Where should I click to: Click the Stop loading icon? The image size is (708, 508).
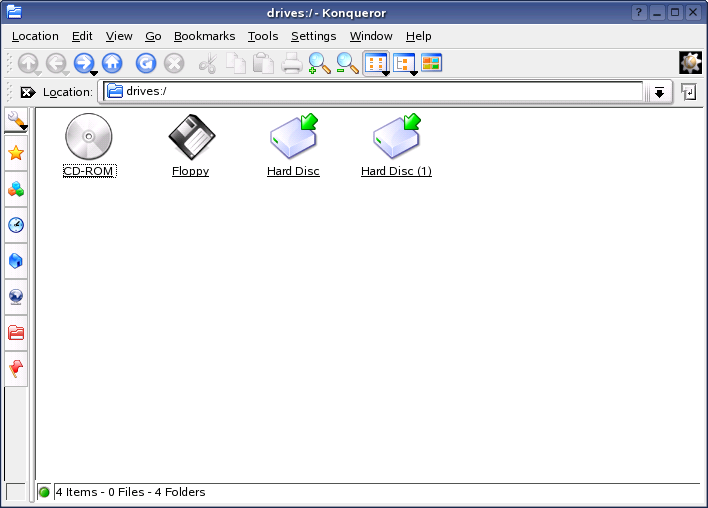pyautogui.click(x=174, y=63)
